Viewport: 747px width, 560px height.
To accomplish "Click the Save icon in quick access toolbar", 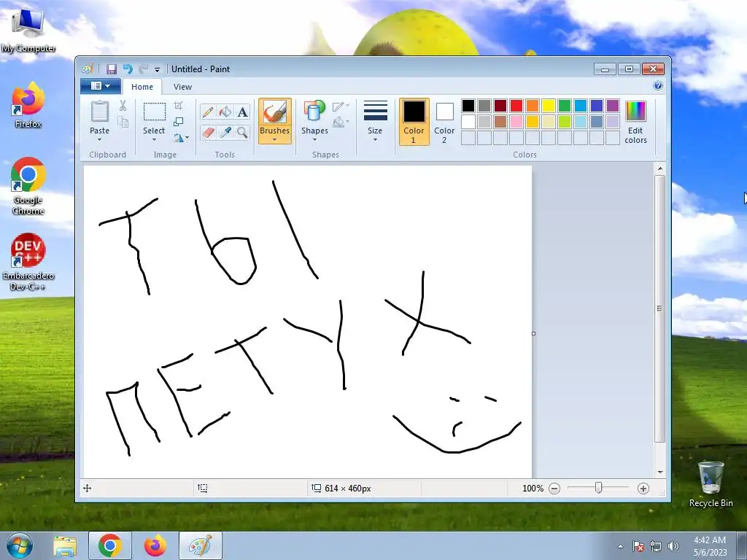I will tap(112, 69).
